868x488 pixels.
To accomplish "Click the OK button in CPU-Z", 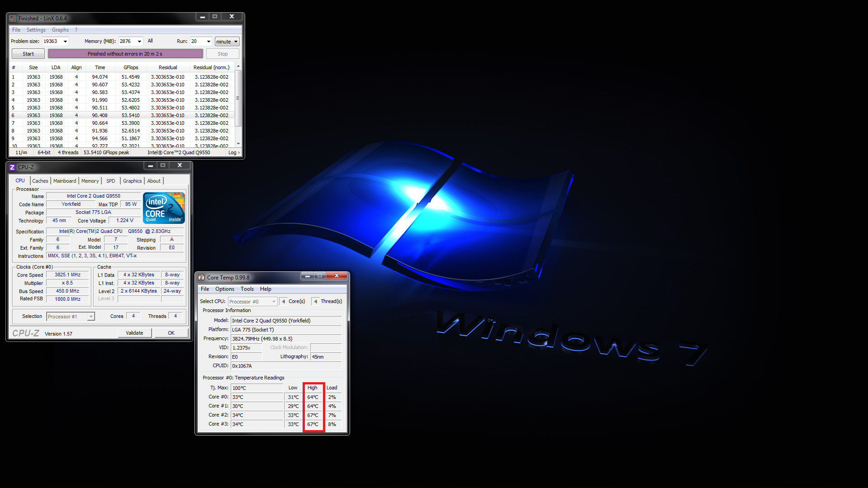I will point(171,333).
